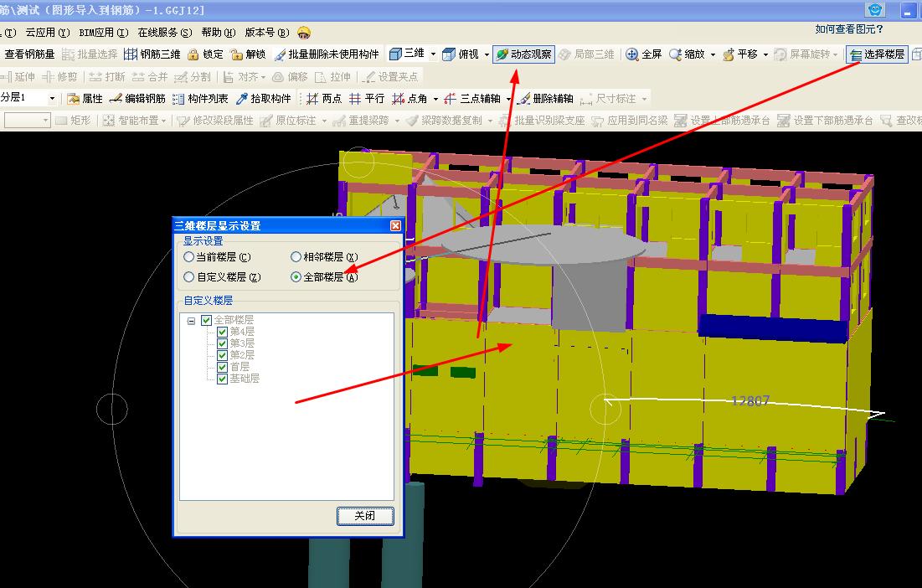This screenshot has height=588, width=922.
Task: Open 云应用 menu
Action: coord(47,33)
